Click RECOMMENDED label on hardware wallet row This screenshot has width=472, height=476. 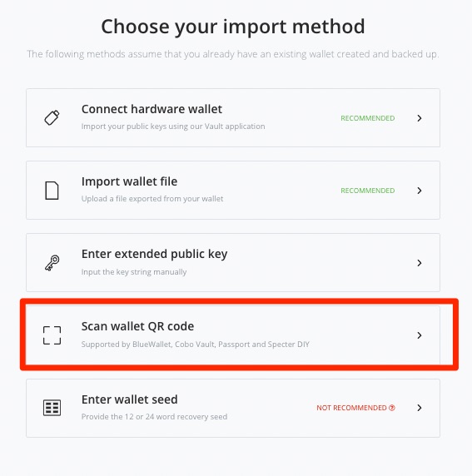367,118
